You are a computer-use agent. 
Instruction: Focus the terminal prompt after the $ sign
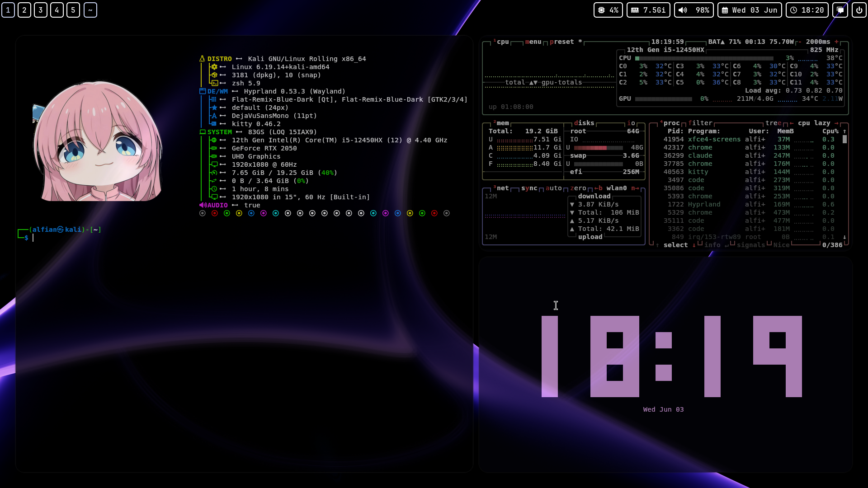point(33,238)
